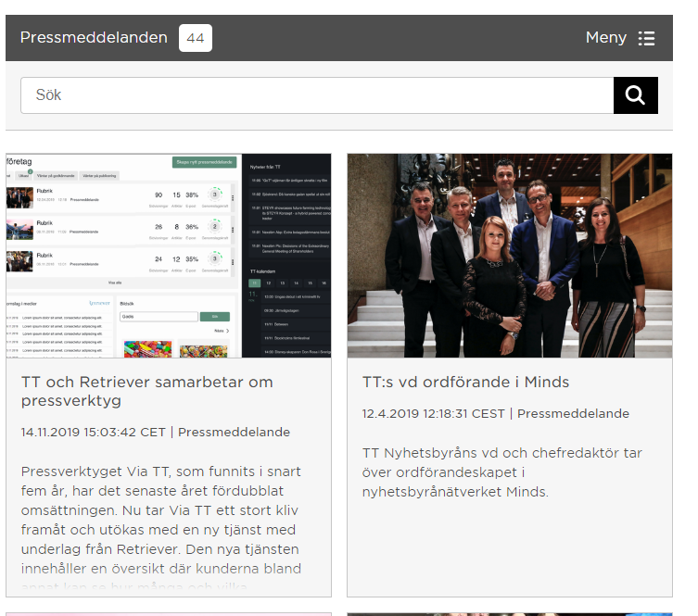Image resolution: width=698 pixels, height=616 pixels.
Task: Open the Via TT dashboard screenshot thumbnail
Action: point(169,256)
